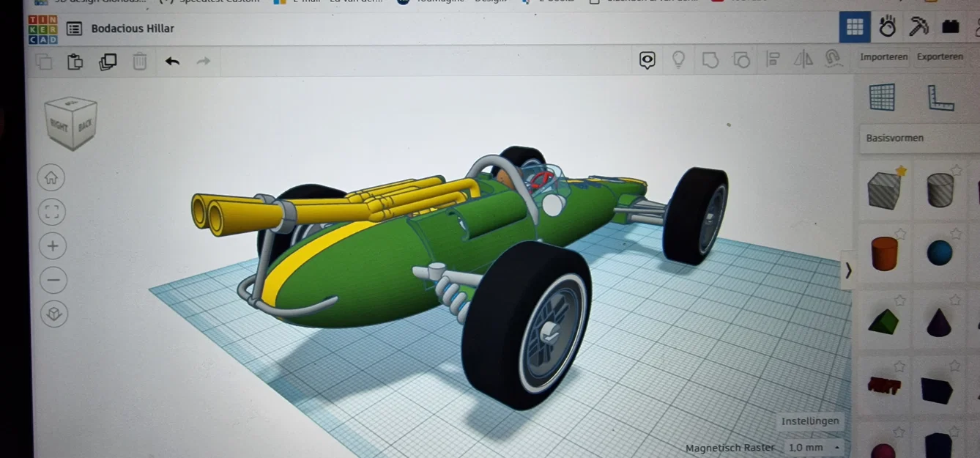The width and height of the screenshot is (980, 458).
Task: Open the design list icon beside title
Action: [x=74, y=29]
